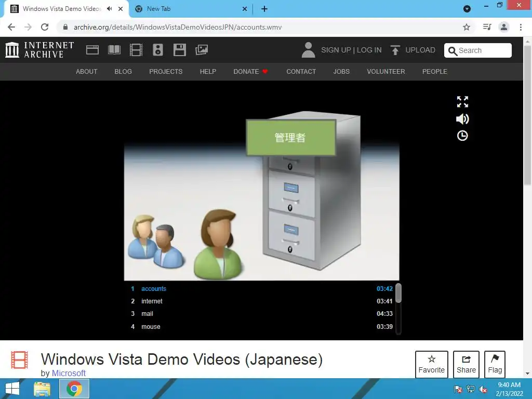The image size is (532, 399).
Task: View site info via padlock icon
Action: click(65, 27)
